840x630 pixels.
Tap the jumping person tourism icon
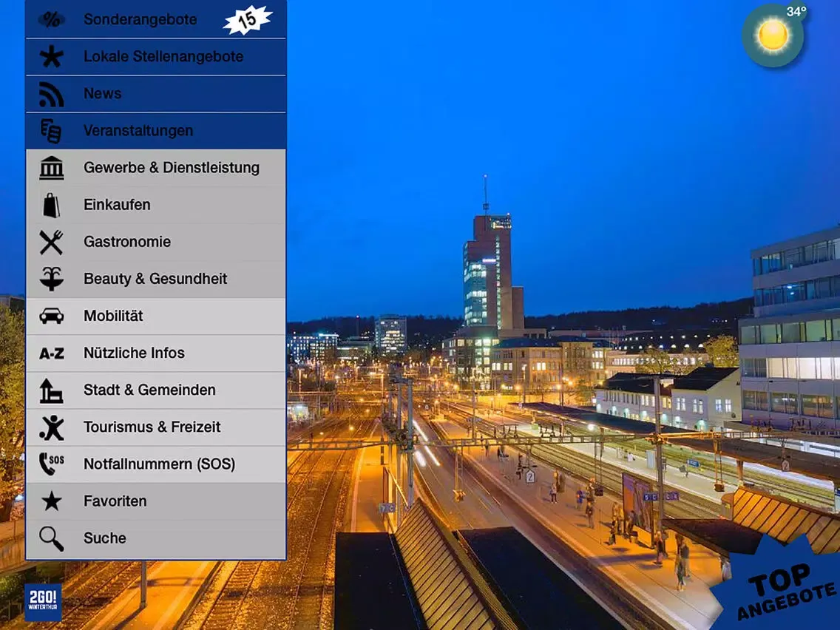[x=52, y=427]
